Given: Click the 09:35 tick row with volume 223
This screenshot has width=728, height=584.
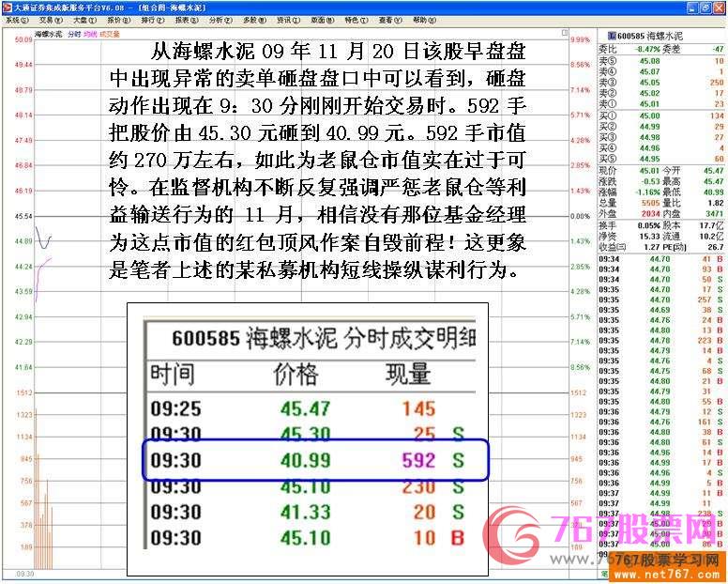Looking at the screenshot, I should (x=661, y=341).
